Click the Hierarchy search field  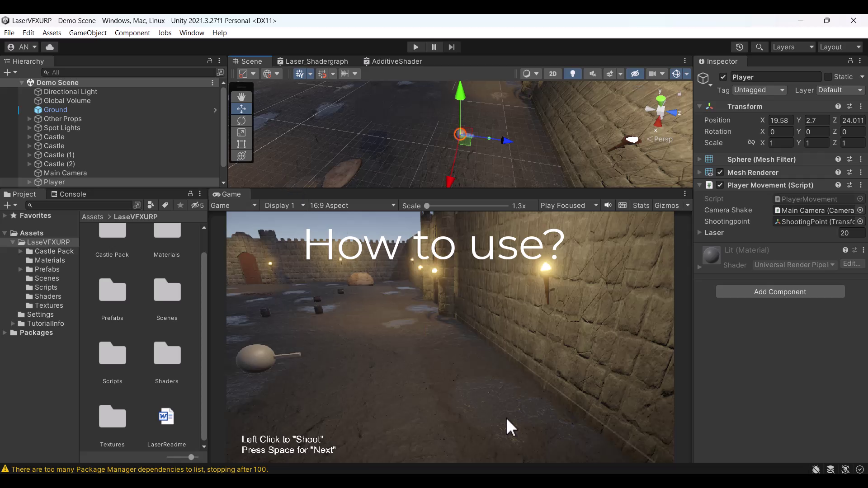[129, 72]
